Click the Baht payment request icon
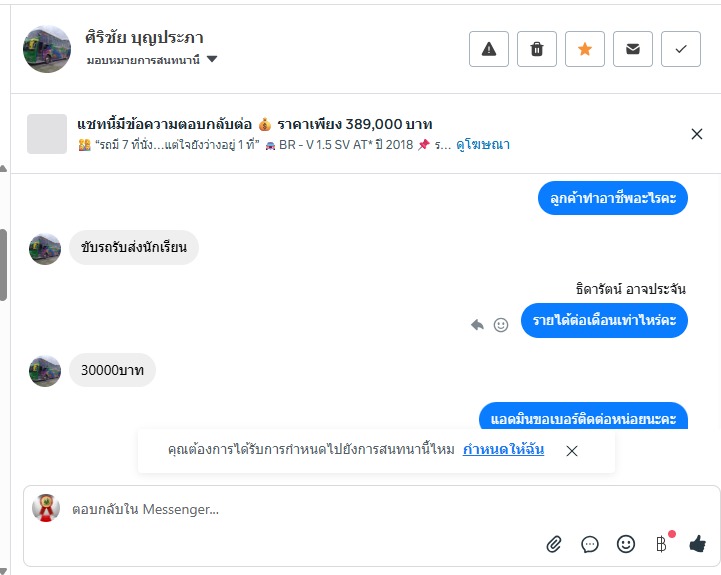Screen dimensions: 721x575 click(662, 544)
